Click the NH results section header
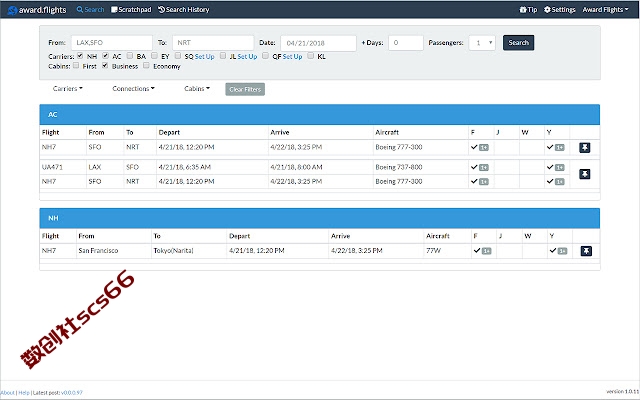This screenshot has height=400, width=640. 320,218
